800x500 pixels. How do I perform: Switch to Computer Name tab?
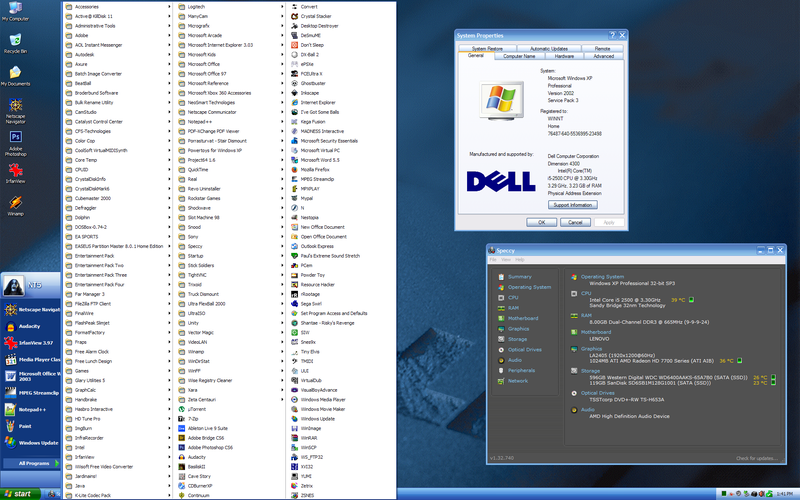pyautogui.click(x=519, y=56)
